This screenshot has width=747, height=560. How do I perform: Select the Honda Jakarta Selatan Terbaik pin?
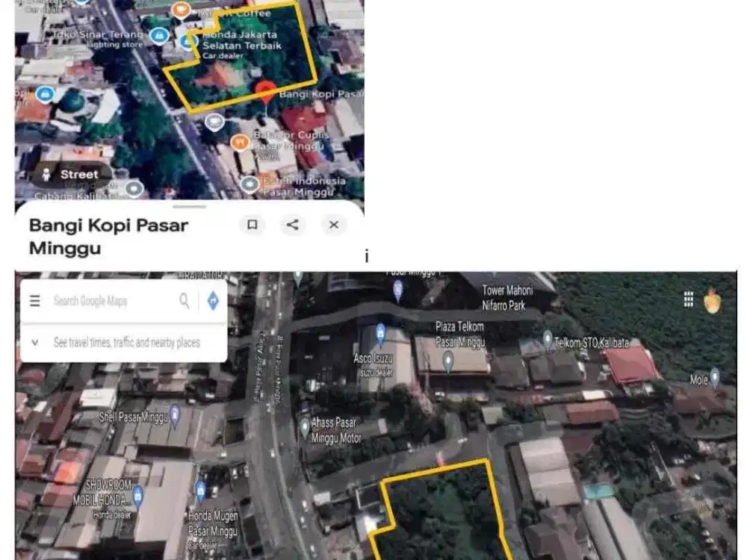187,42
